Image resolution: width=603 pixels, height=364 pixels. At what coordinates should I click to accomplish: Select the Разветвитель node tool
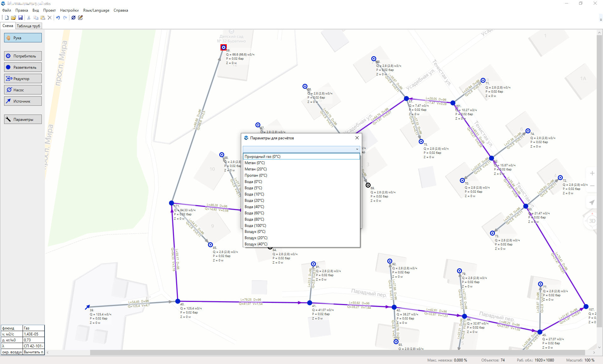(x=23, y=67)
